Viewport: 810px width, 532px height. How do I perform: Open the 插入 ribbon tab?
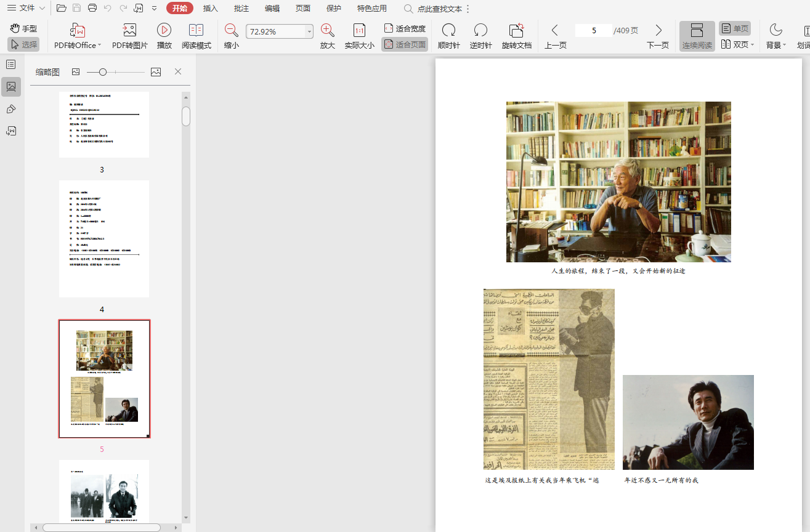211,9
